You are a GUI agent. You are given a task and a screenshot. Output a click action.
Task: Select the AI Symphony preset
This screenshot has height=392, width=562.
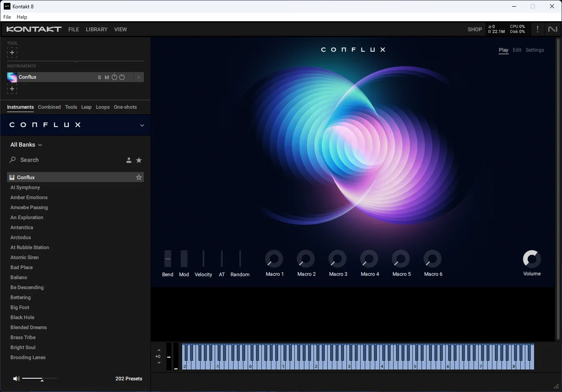[x=25, y=187]
